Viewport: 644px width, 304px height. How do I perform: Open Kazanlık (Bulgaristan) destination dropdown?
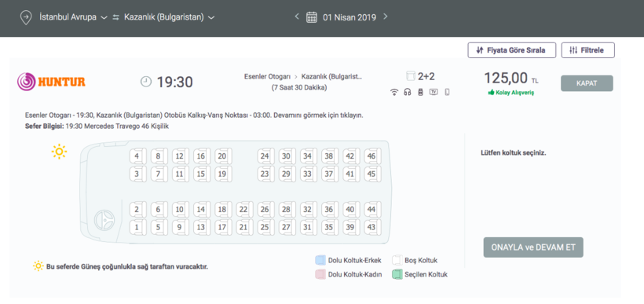pos(169,17)
